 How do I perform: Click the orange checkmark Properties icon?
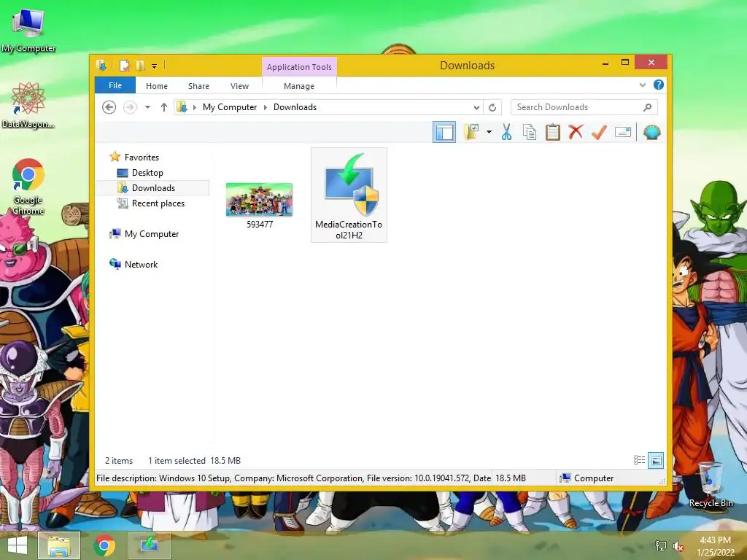point(599,132)
